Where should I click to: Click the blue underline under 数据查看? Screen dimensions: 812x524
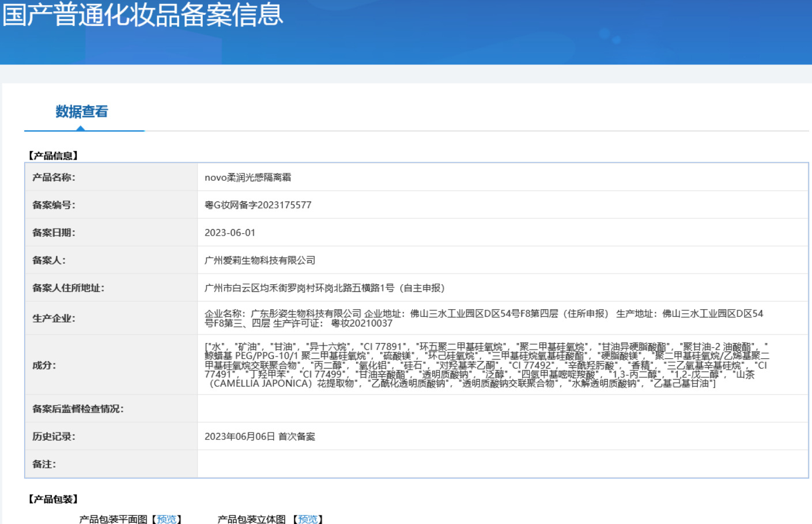tap(84, 130)
